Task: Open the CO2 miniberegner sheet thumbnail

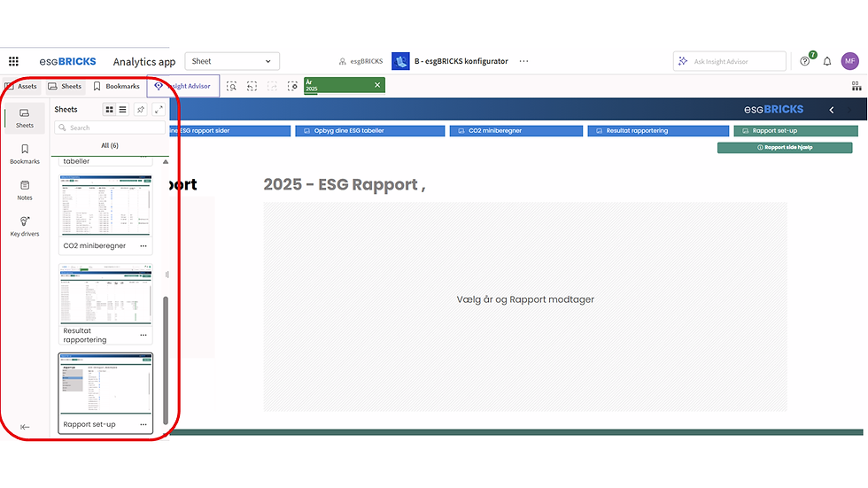Action: (x=105, y=205)
